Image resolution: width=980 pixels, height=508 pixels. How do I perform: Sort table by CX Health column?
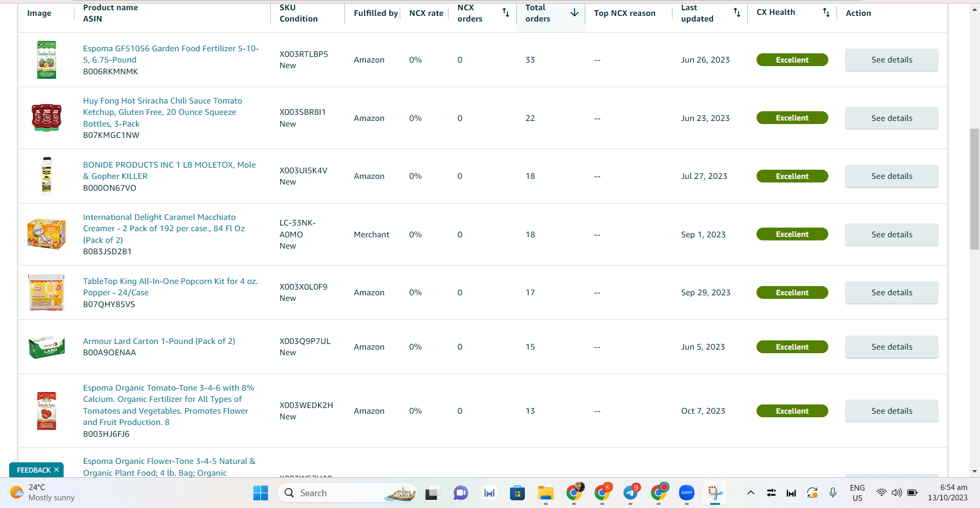point(826,13)
